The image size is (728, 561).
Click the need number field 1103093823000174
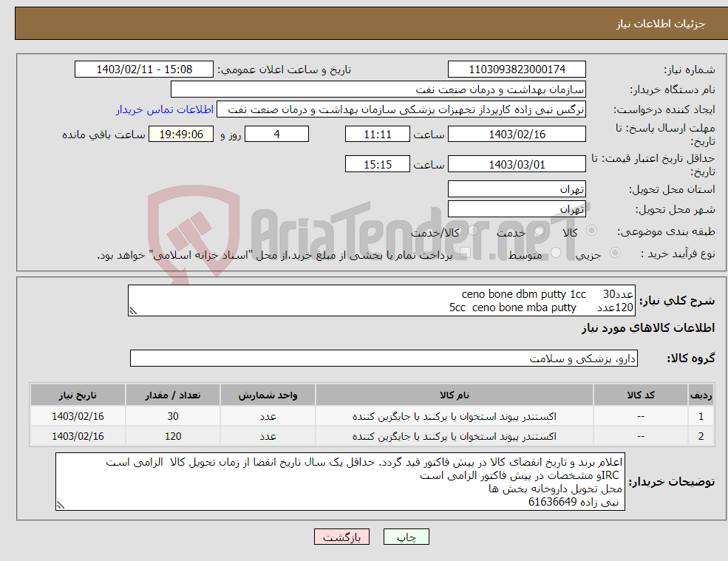coord(517,69)
